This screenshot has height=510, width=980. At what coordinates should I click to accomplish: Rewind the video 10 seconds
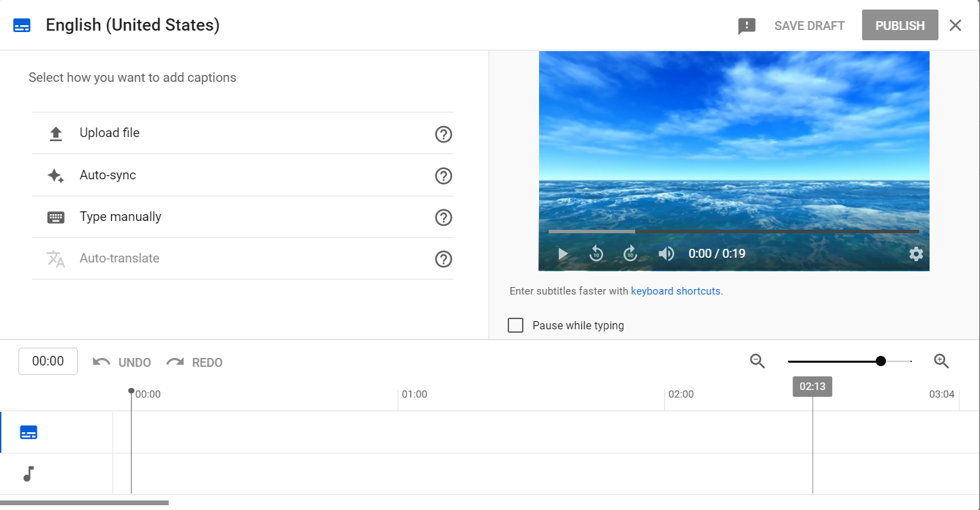pos(596,254)
